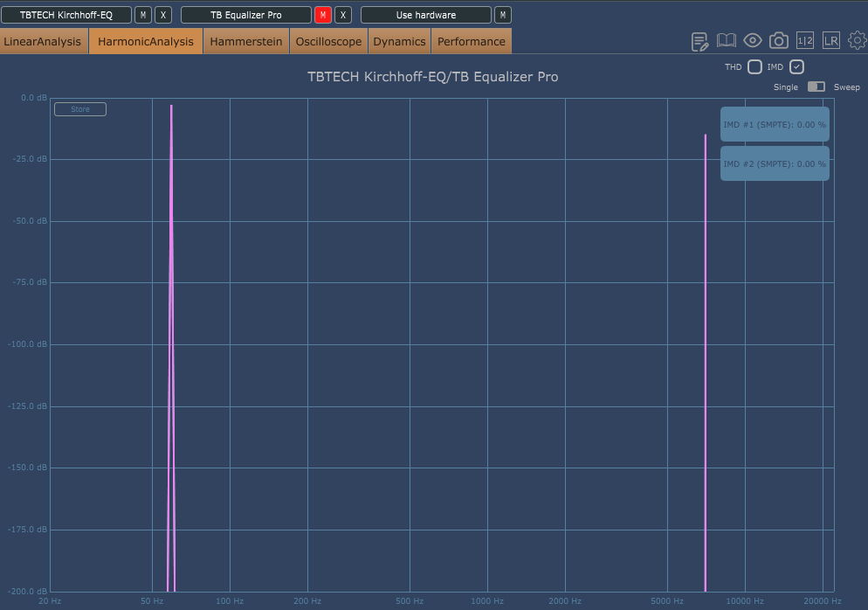Open the Use hardware selector
Screen dimensions: 868x610
click(425, 15)
